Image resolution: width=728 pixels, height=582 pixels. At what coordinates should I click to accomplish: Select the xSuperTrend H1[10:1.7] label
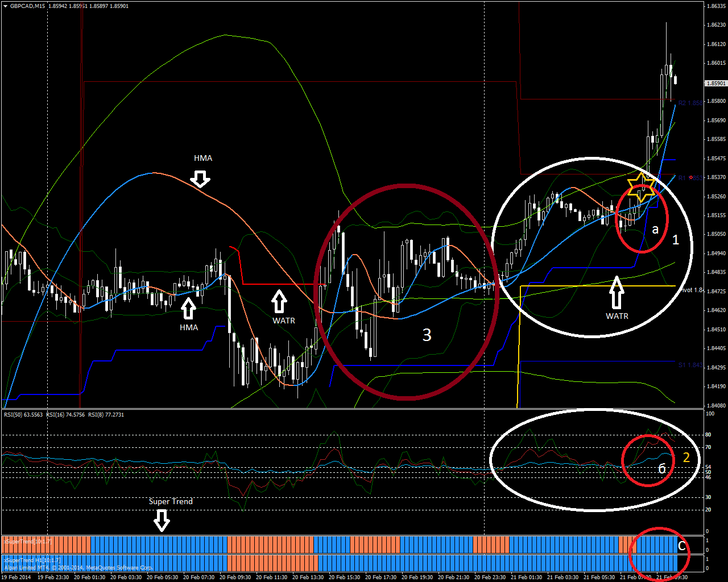pyautogui.click(x=32, y=560)
